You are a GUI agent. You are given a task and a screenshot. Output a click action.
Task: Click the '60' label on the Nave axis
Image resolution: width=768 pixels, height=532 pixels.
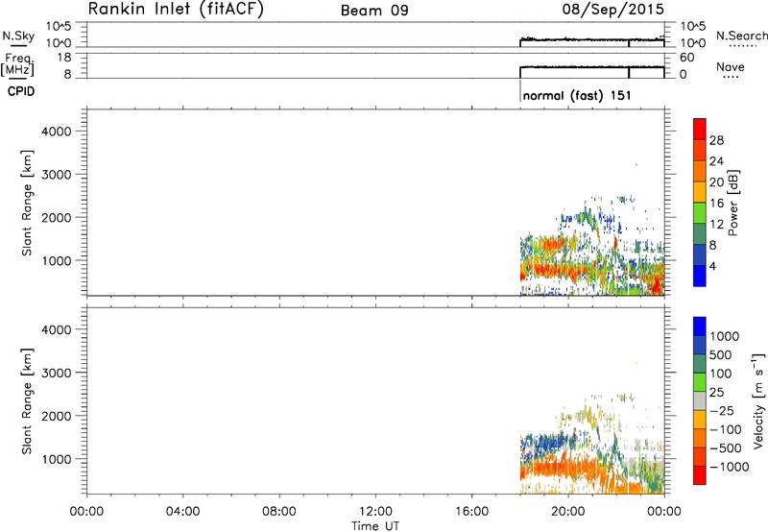(686, 58)
